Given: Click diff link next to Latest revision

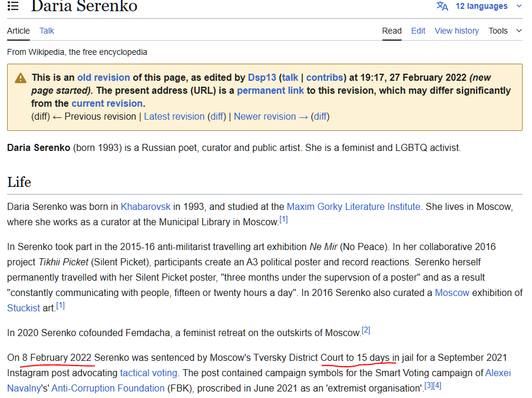Looking at the screenshot, I should click(x=217, y=117).
